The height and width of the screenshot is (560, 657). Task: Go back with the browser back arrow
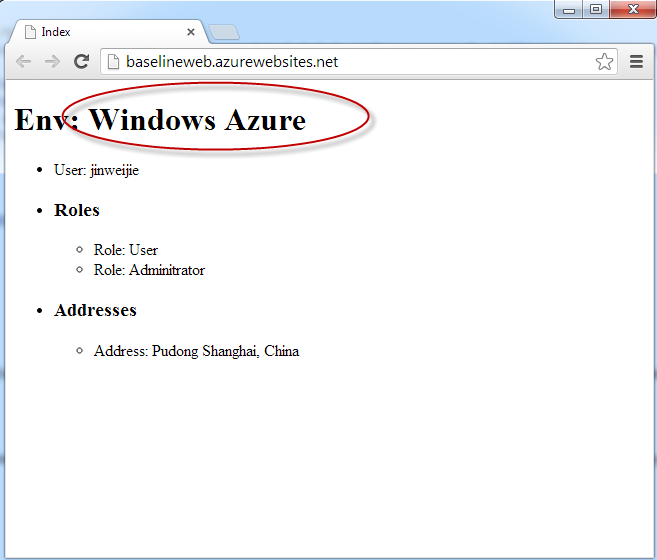coord(23,62)
